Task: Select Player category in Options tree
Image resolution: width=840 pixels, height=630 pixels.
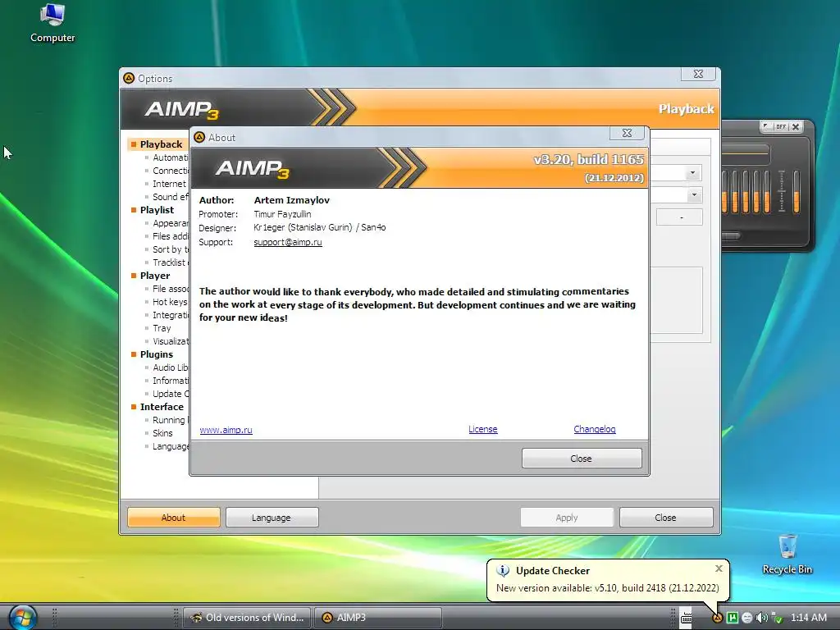Action: click(155, 276)
